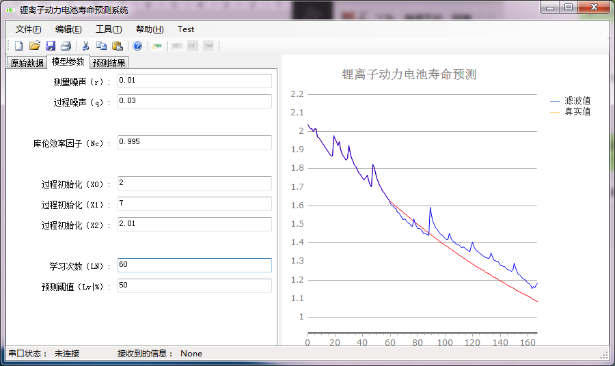The width and height of the screenshot is (615, 366).
Task: Open the Test menu
Action: point(186,29)
